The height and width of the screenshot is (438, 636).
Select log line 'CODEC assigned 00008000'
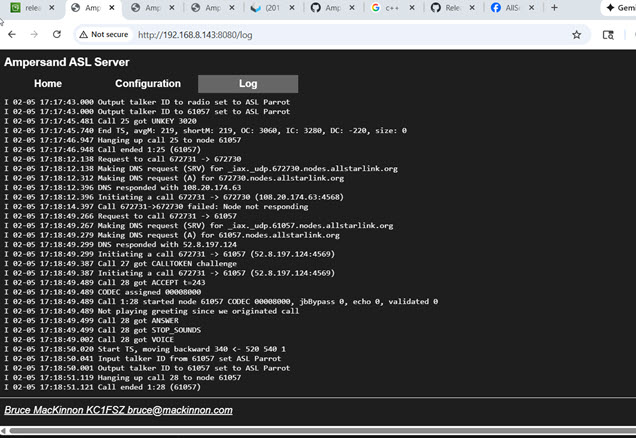(x=102, y=292)
